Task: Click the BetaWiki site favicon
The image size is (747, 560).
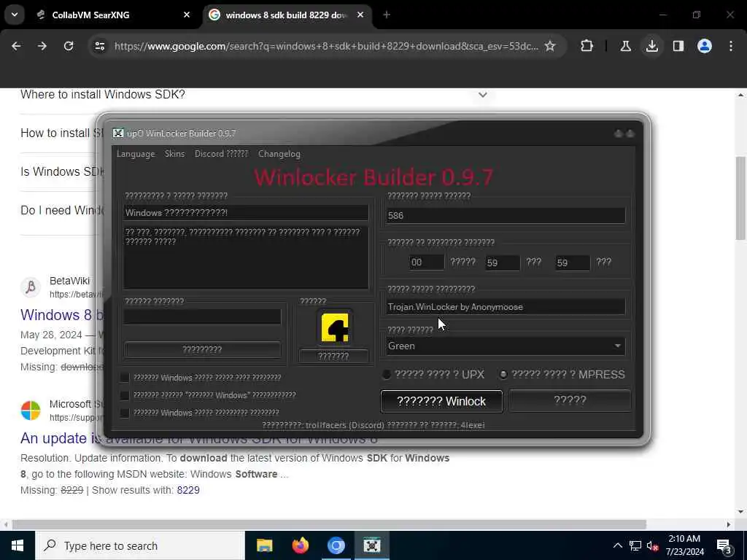Action: 31,287
